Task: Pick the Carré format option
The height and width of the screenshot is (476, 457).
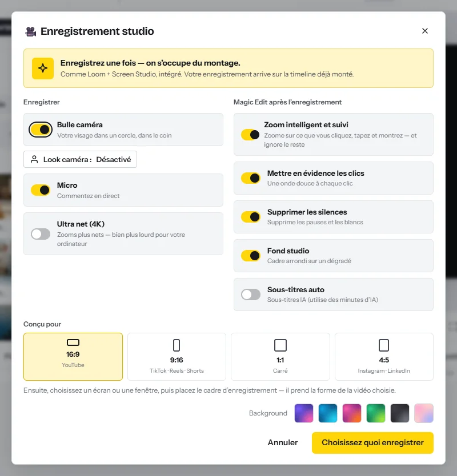Action: [280, 357]
